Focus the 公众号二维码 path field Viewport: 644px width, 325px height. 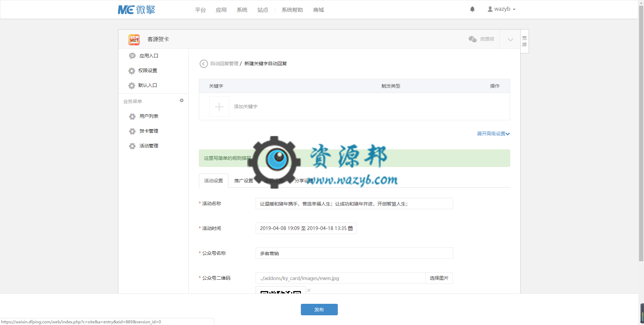340,278
